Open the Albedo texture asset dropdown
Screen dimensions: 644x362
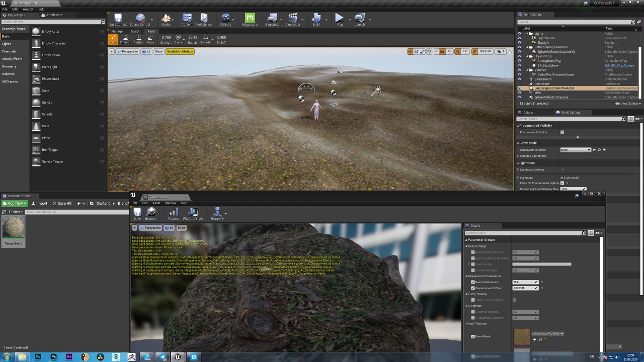pos(547,333)
